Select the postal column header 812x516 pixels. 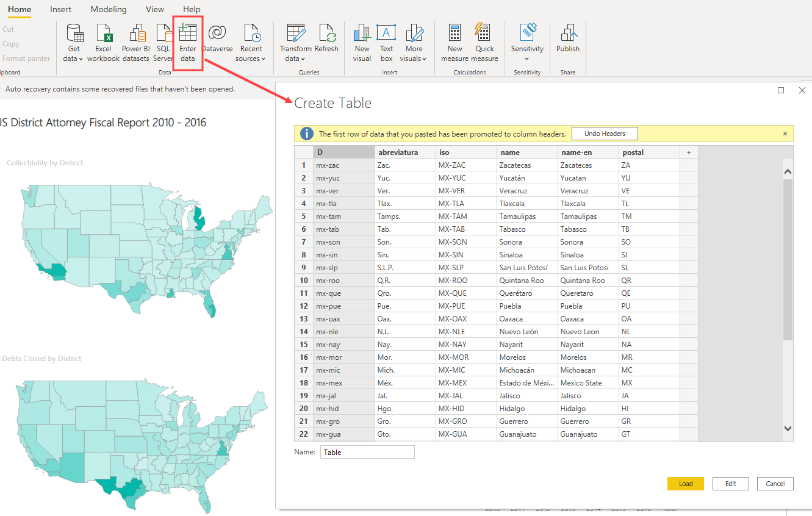[649, 152]
